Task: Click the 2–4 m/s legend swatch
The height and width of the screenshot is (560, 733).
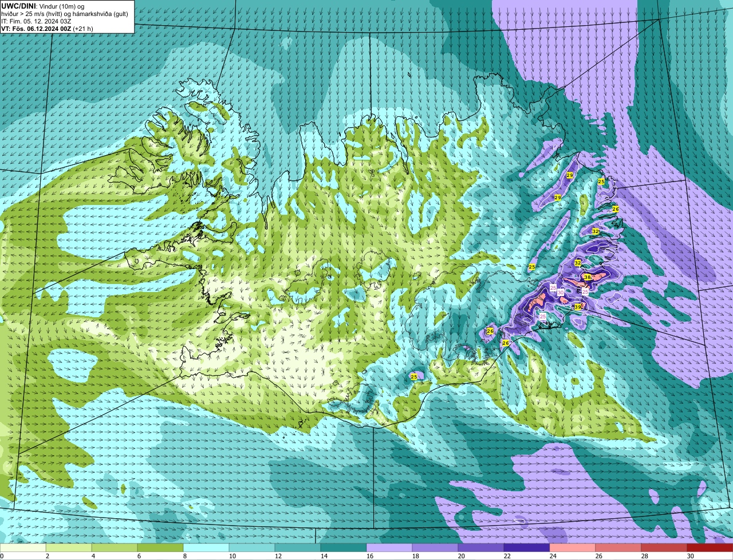Action: (69, 548)
